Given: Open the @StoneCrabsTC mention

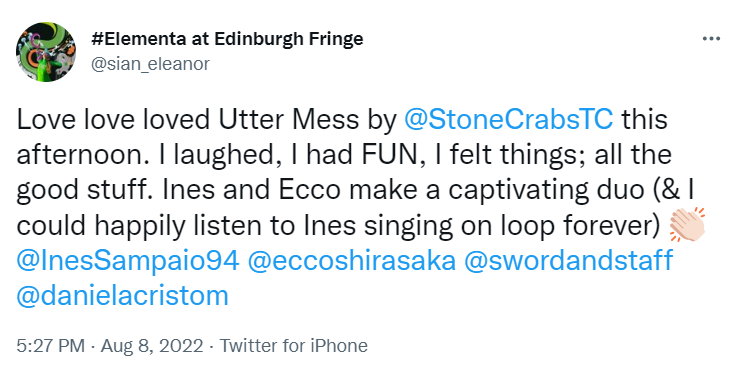Looking at the screenshot, I should [x=508, y=120].
